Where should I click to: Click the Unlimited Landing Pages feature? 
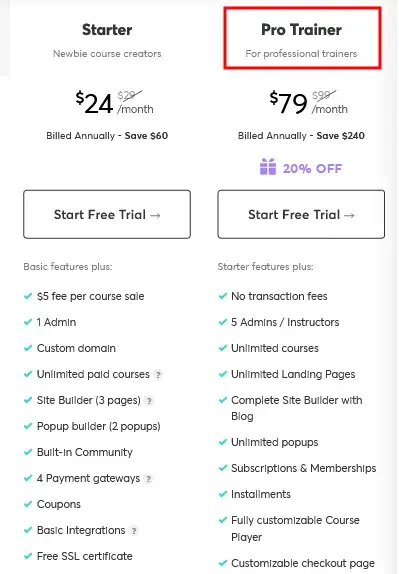[x=293, y=374]
